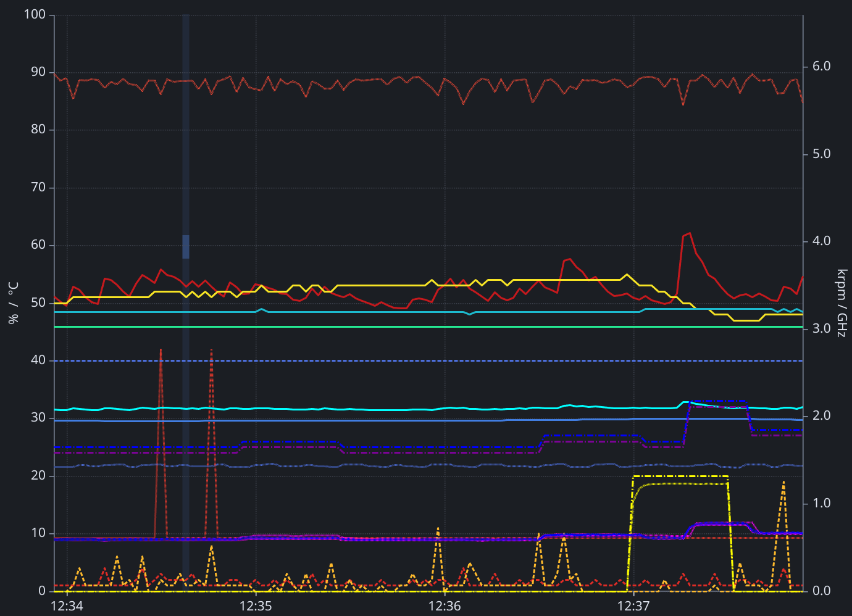Select the 50 tick on left axis

[x=38, y=302]
